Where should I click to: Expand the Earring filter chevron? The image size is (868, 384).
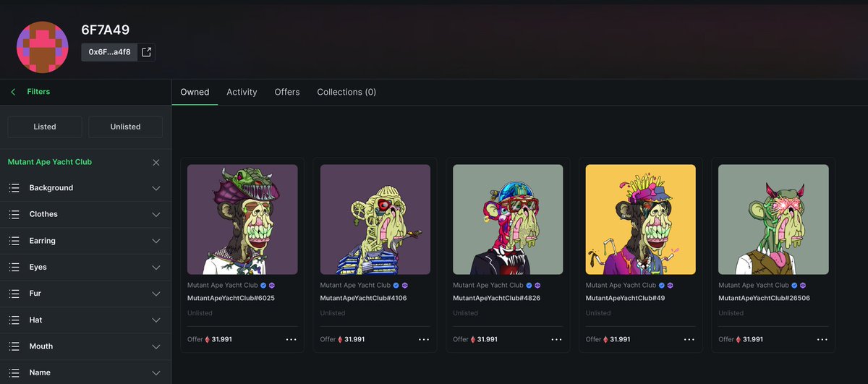coord(156,241)
